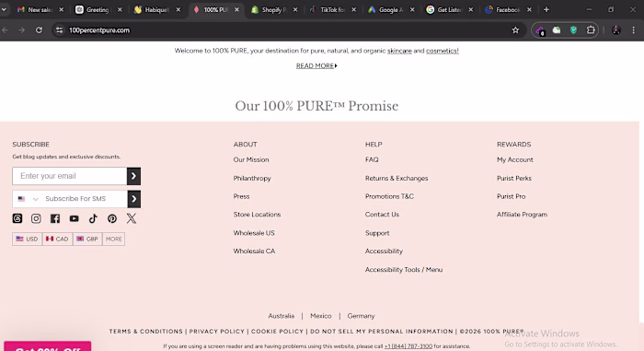The height and width of the screenshot is (351, 644).
Task: Open Affiliate Program link
Action: pyautogui.click(x=522, y=215)
